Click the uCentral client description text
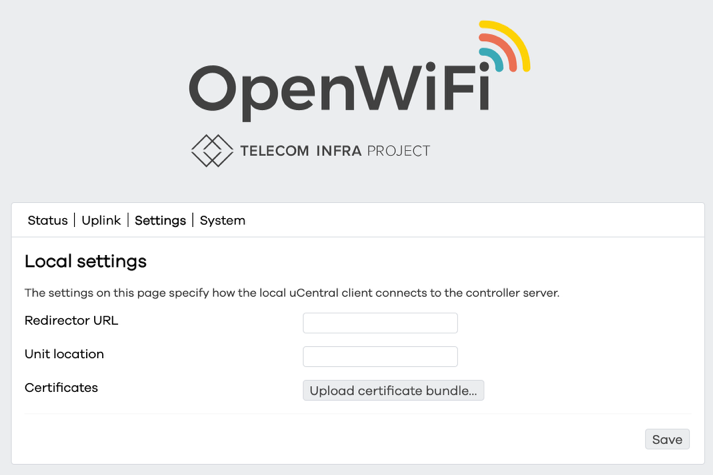This screenshot has width=713, height=475. pos(291,293)
